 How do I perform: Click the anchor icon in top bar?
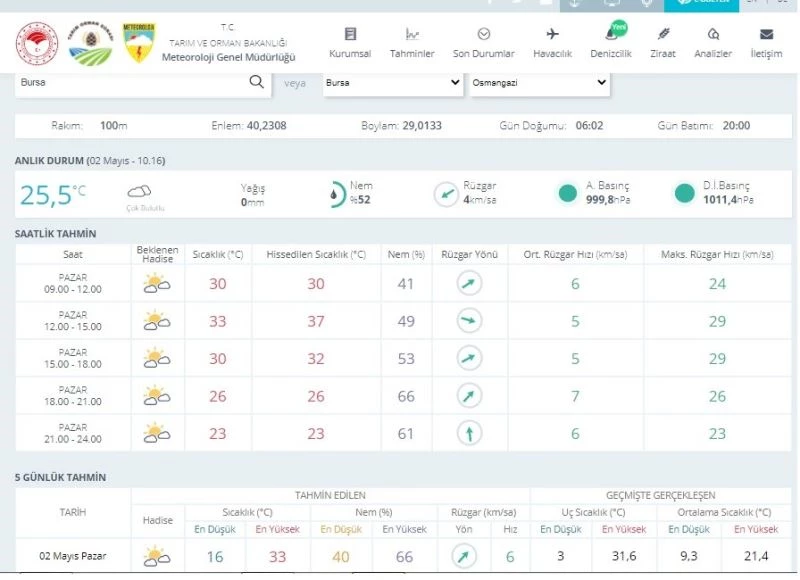[575, 3]
